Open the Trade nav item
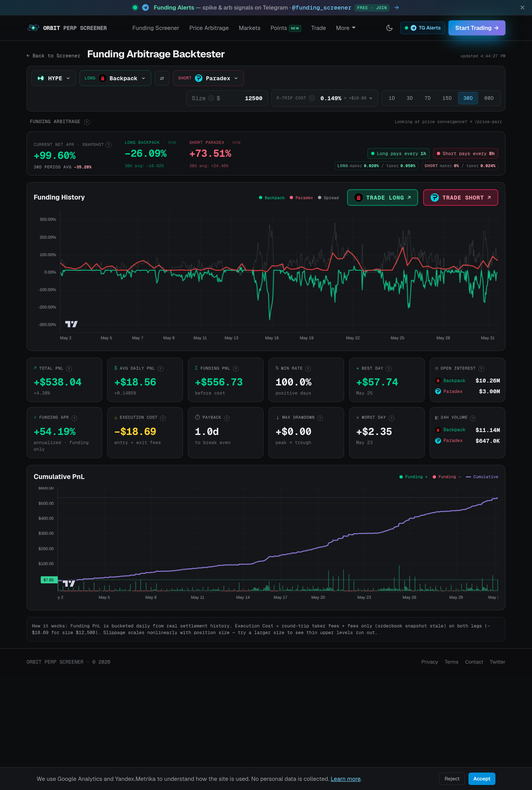Image resolution: width=532 pixels, height=790 pixels. pos(318,28)
